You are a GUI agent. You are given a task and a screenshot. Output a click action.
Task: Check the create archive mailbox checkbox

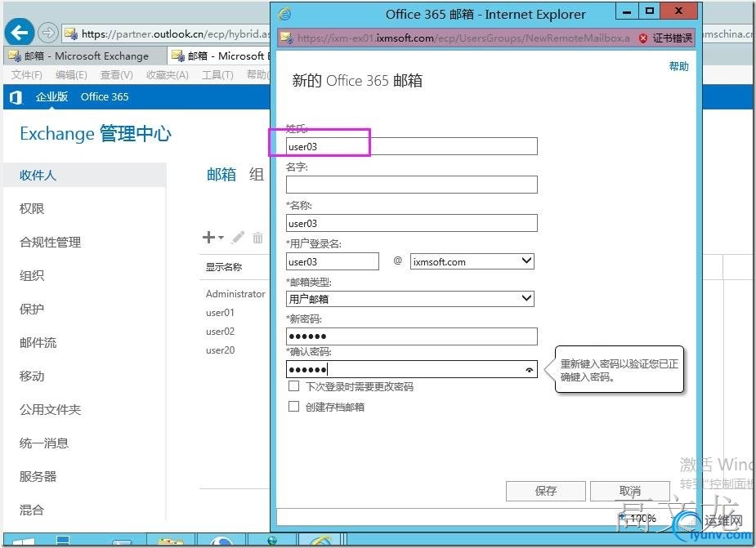click(x=293, y=406)
